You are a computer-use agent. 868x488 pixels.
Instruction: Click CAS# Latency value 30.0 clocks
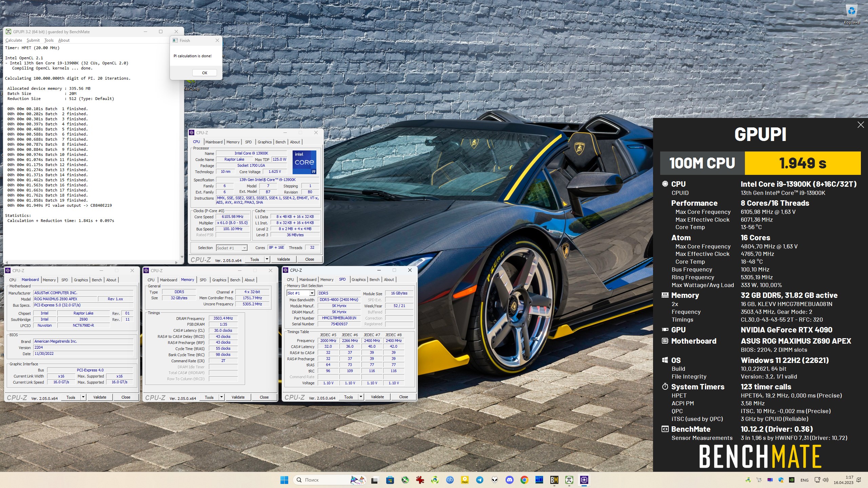(223, 331)
